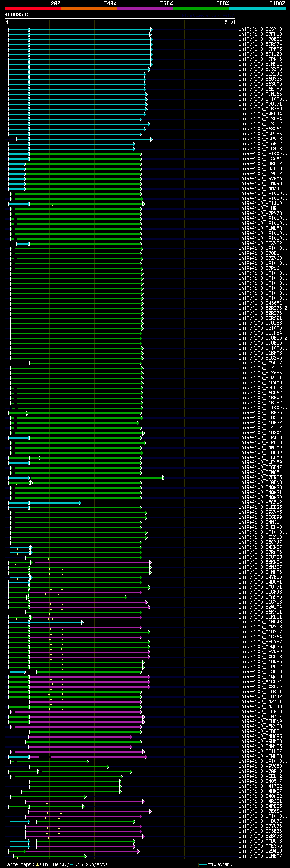Click the purple ~60% legend segment

[x=145, y=8]
